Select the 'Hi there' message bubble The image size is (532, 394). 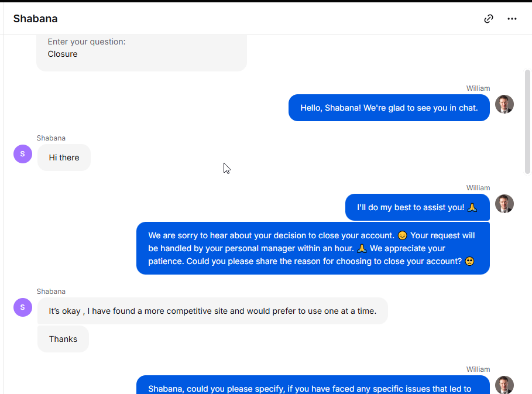[x=64, y=157]
